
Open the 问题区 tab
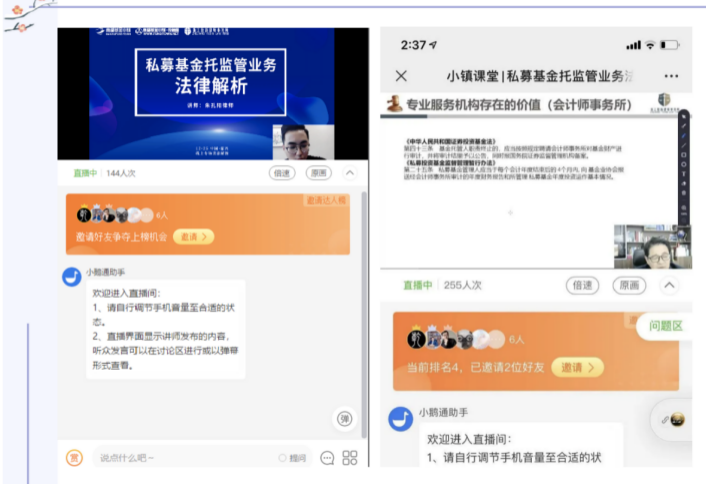pos(665,326)
